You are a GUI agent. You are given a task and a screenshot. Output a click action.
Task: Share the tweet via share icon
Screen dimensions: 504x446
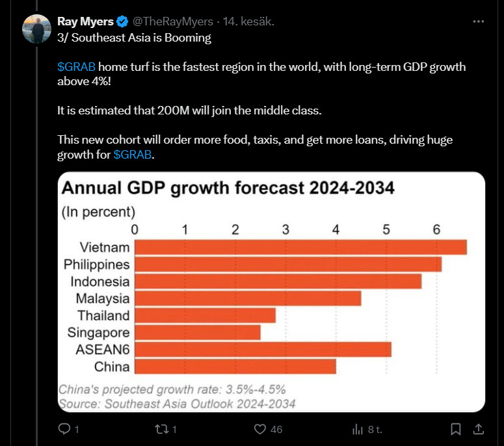coord(478,429)
